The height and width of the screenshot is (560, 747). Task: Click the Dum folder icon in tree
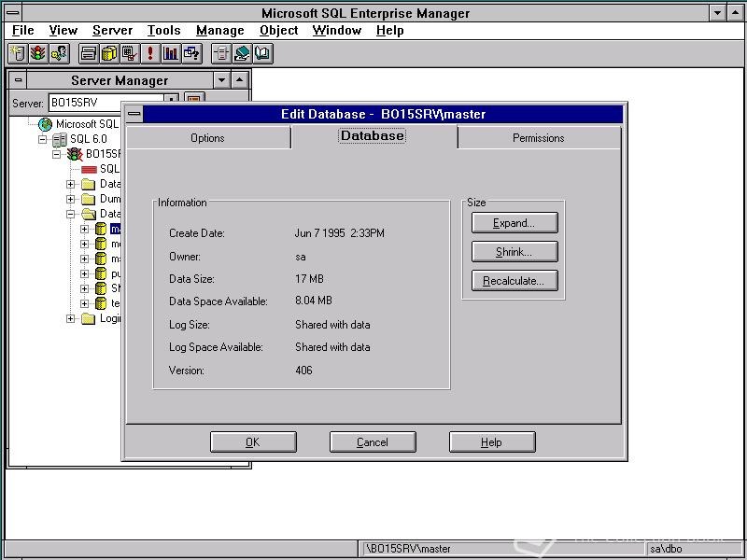89,199
